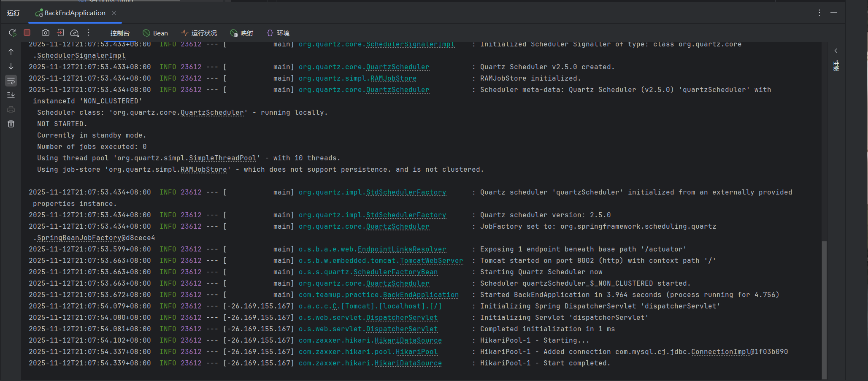Toggle soft-wrap in the console
Image resolution: width=868 pixels, height=381 pixels.
click(x=11, y=81)
